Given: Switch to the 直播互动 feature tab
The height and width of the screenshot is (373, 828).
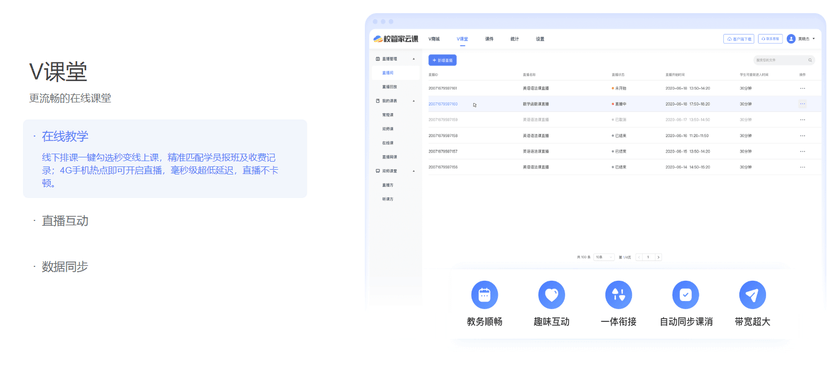Looking at the screenshot, I should 65,221.
